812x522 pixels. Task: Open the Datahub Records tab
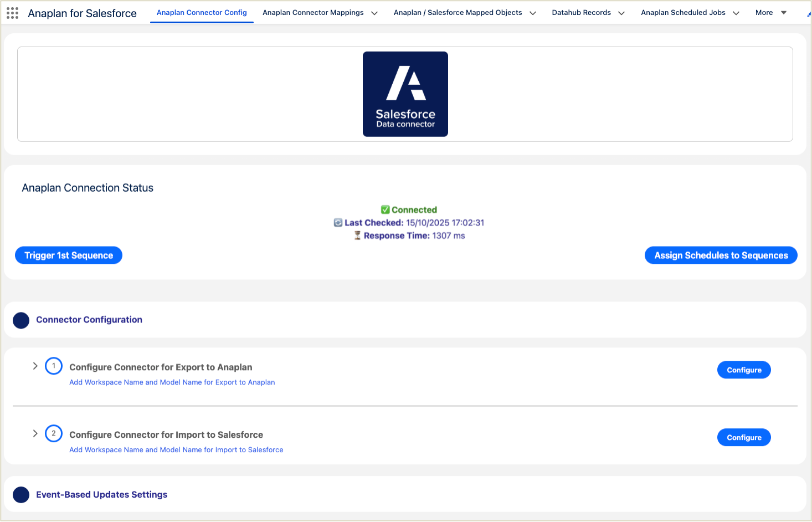pos(581,13)
